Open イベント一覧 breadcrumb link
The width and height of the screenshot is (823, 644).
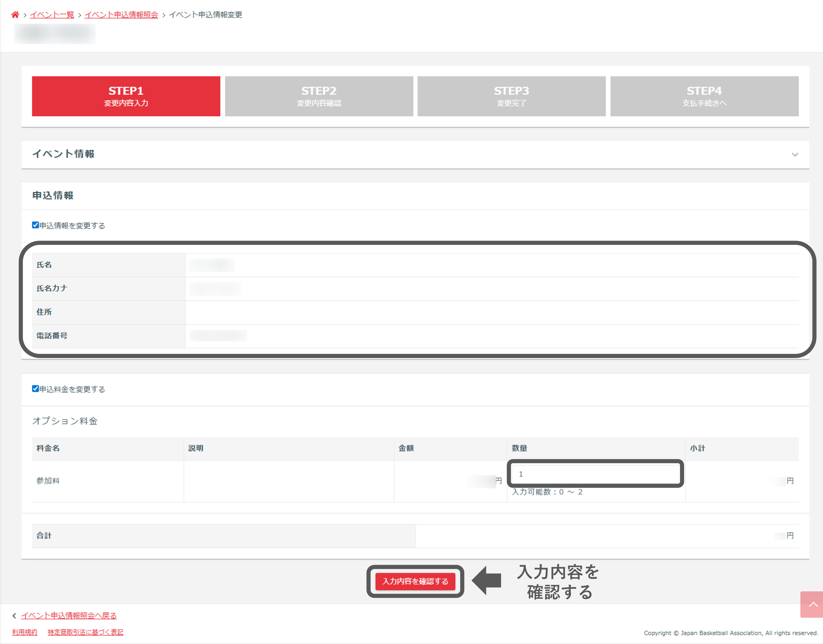52,15
